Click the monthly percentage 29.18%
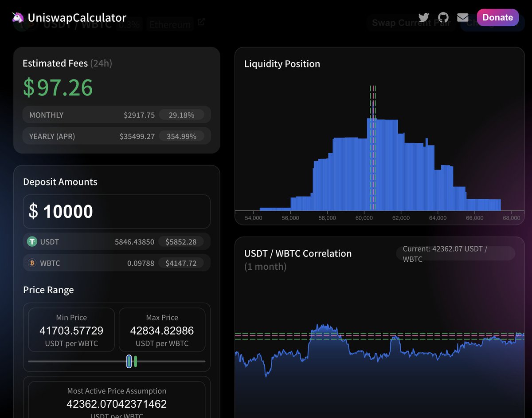 [181, 115]
